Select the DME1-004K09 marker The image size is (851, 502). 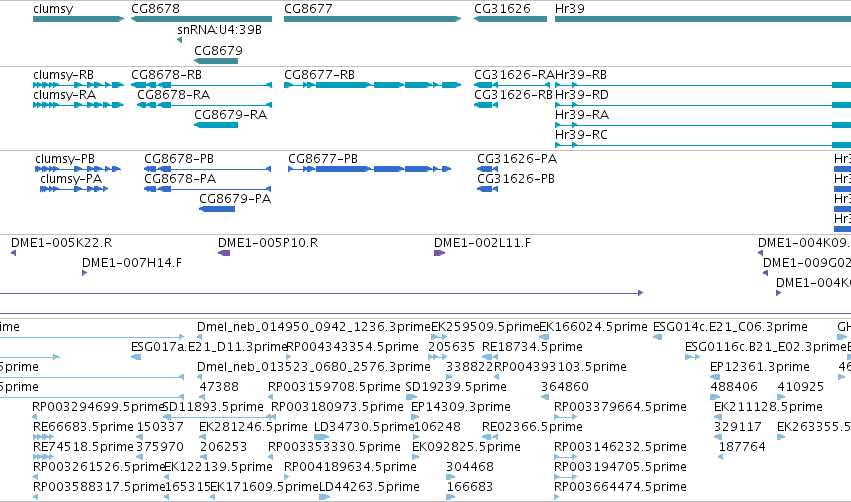click(760, 253)
